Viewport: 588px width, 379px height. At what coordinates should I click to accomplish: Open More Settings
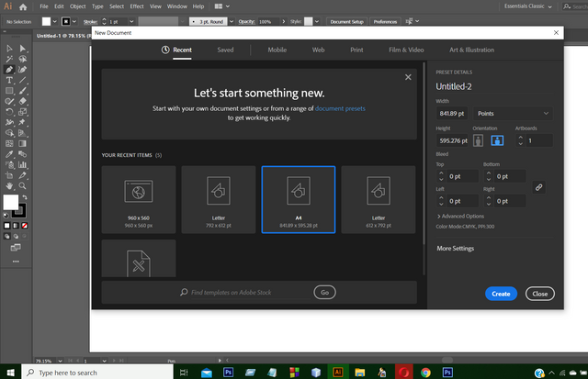point(456,249)
